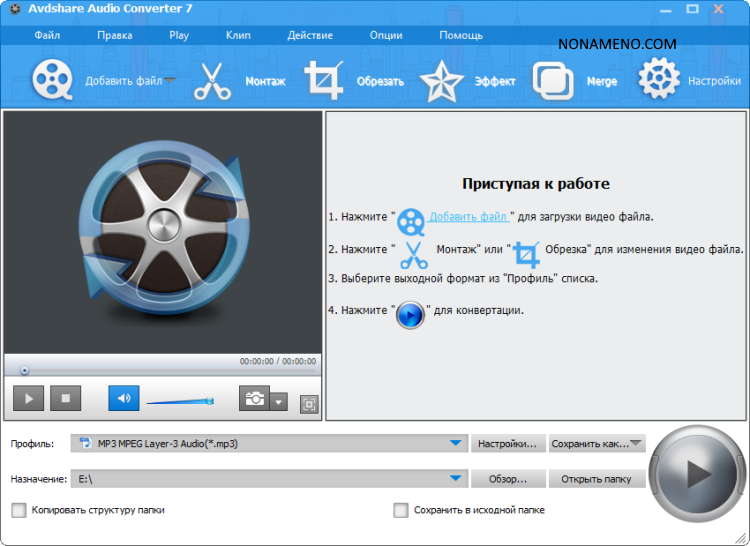The image size is (750, 546).
Task: Open Настройки gear in the toolbar
Action: pyautogui.click(x=659, y=80)
